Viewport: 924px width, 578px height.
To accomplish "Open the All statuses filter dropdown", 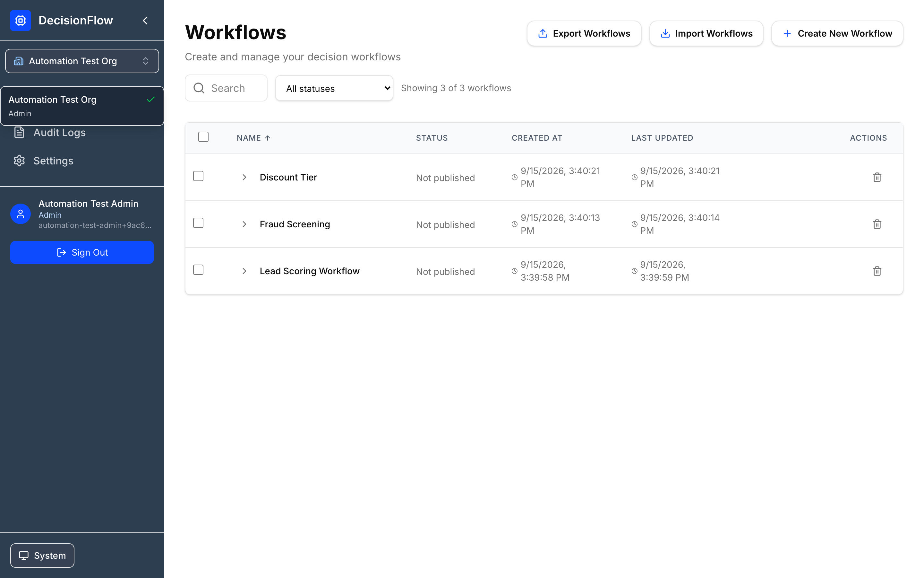I will [x=334, y=88].
